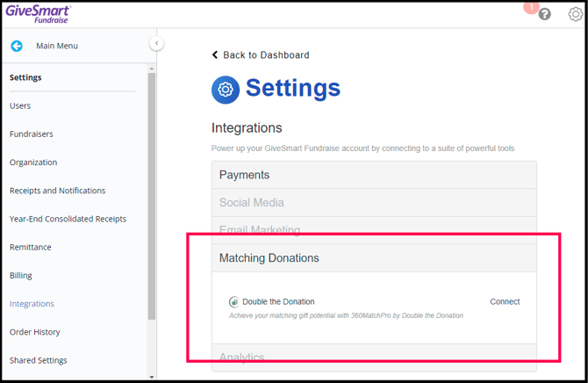Click the GiveSmart Fundraise logo
The width and height of the screenshot is (588, 383).
37,13
